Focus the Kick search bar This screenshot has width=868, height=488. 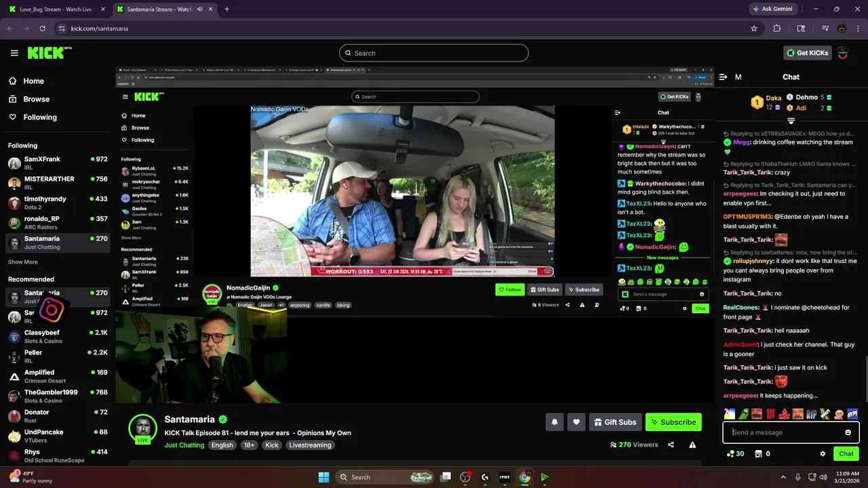point(434,53)
